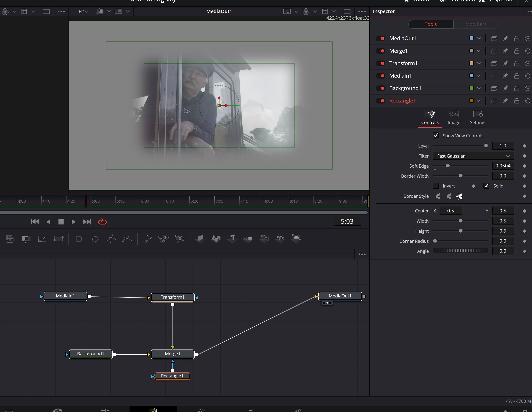Enable the Invert checkbox
Viewport: 532px width, 412px height.
(x=436, y=186)
